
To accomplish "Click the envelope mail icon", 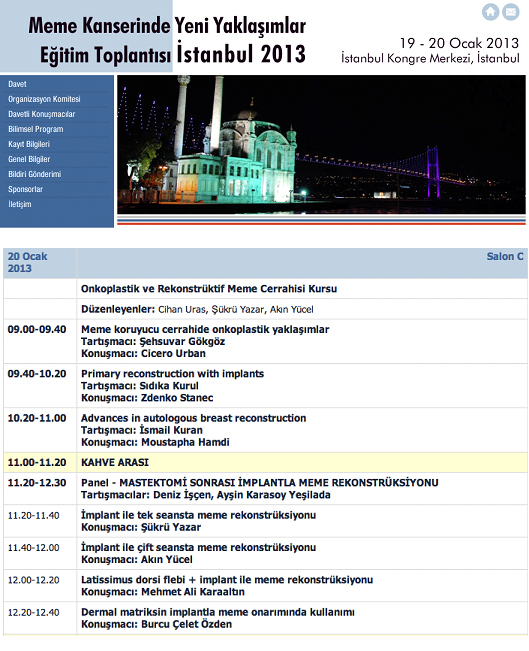I will (x=511, y=12).
